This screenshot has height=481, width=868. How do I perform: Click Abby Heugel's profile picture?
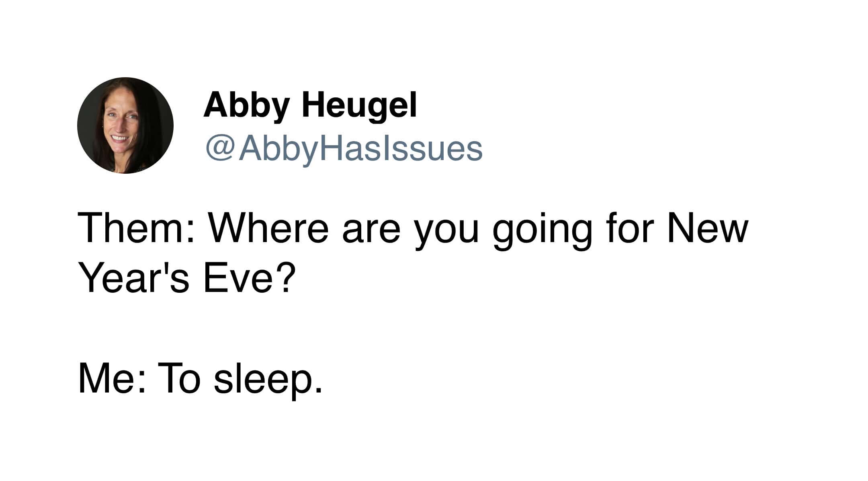[x=125, y=125]
